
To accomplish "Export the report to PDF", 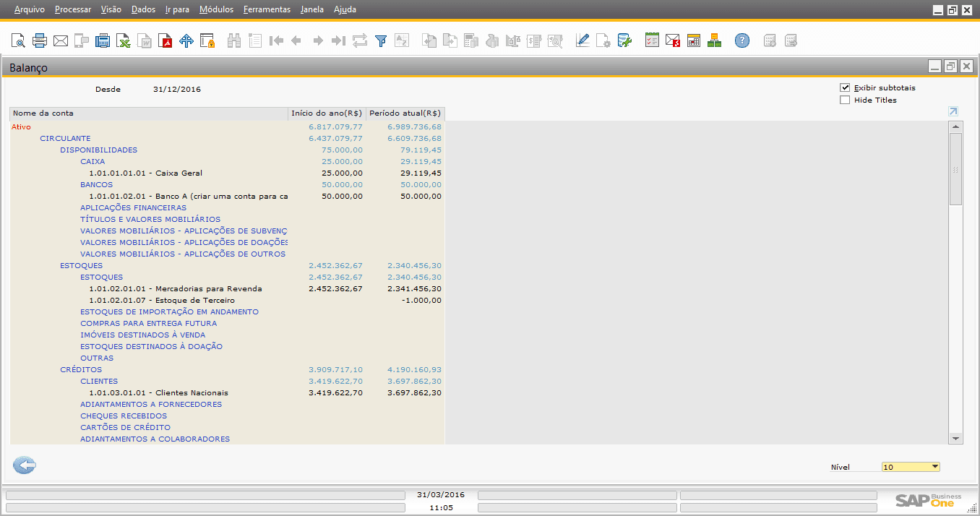I will pos(166,40).
